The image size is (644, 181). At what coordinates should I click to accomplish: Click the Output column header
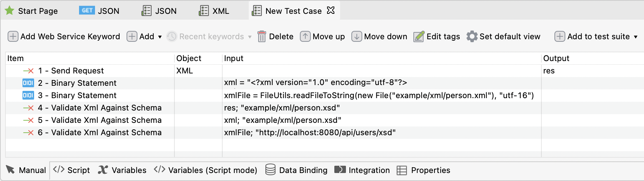coord(556,58)
